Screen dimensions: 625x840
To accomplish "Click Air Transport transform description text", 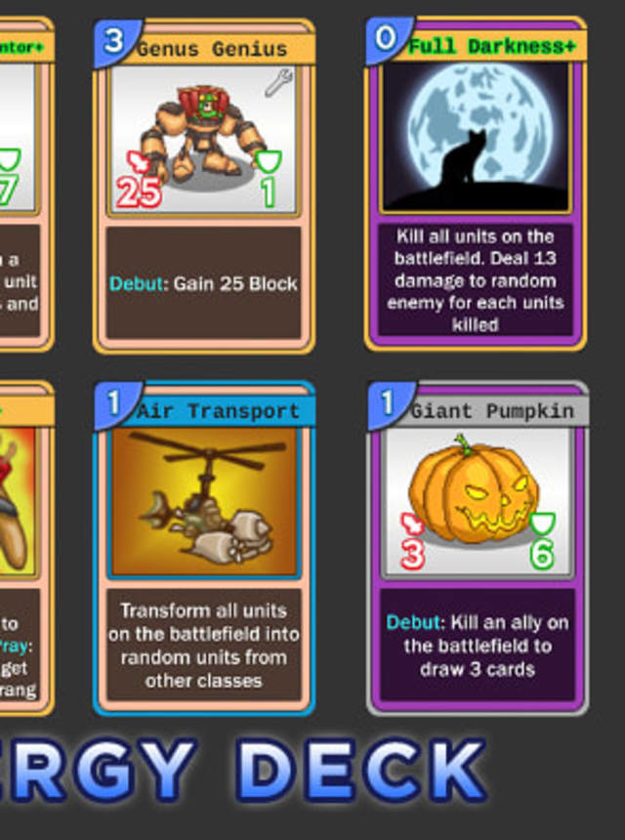I will pos(203,646).
